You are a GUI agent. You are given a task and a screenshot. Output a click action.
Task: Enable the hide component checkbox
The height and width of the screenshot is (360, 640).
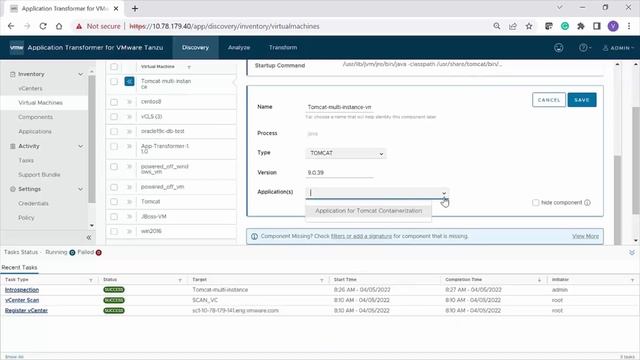tap(536, 202)
